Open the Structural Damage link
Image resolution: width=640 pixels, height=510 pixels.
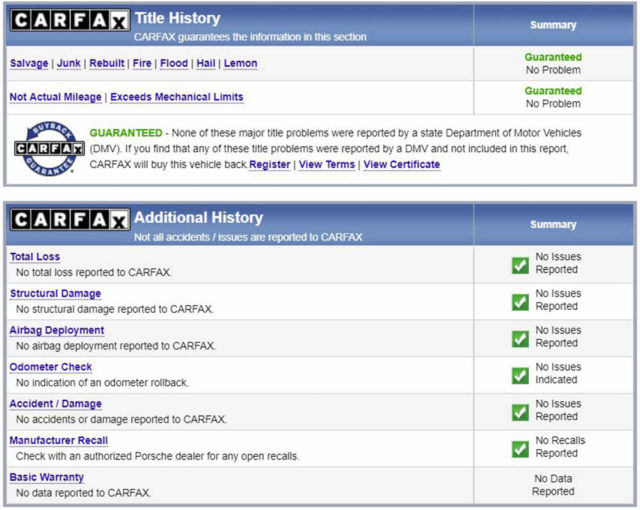pyautogui.click(x=56, y=293)
